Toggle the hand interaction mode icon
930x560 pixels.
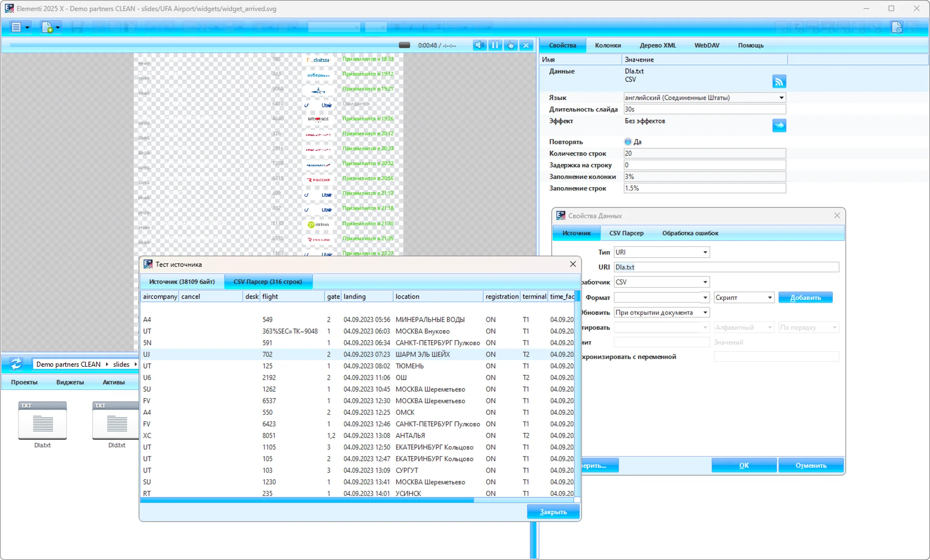click(x=511, y=45)
